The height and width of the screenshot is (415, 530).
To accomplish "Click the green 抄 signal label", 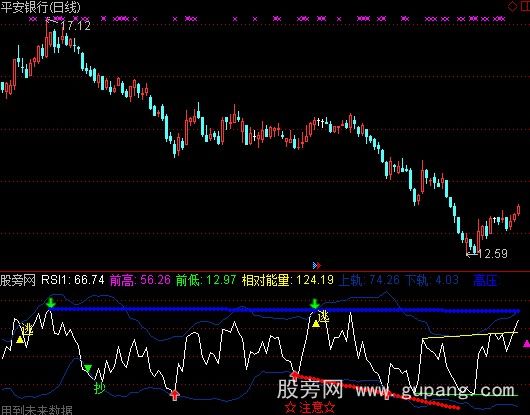I will click(100, 388).
